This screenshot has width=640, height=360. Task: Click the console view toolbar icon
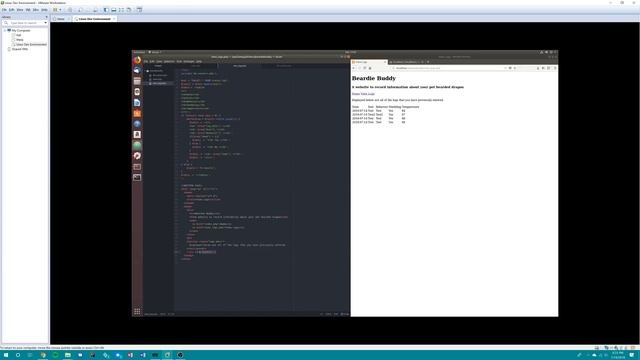(x=139, y=10)
